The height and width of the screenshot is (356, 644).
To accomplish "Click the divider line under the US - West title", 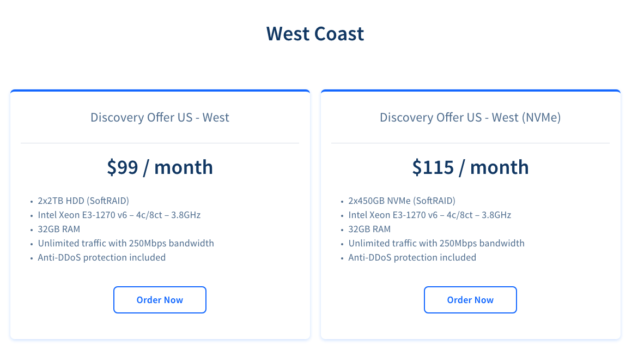I will [x=160, y=143].
